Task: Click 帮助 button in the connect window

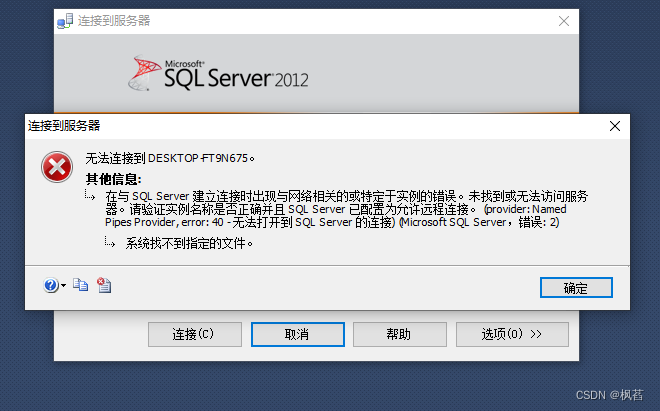Action: 399,334
